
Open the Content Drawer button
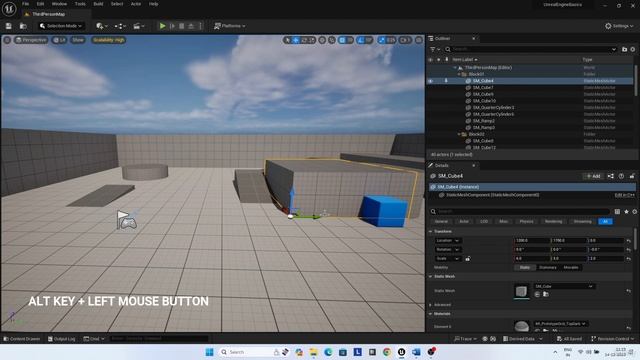pyautogui.click(x=22, y=339)
